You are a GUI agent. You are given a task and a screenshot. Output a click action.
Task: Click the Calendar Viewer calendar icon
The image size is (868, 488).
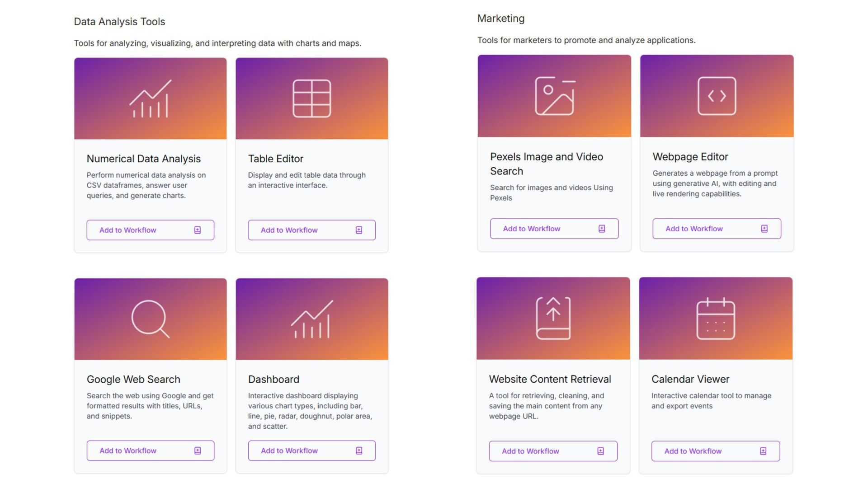715,318
